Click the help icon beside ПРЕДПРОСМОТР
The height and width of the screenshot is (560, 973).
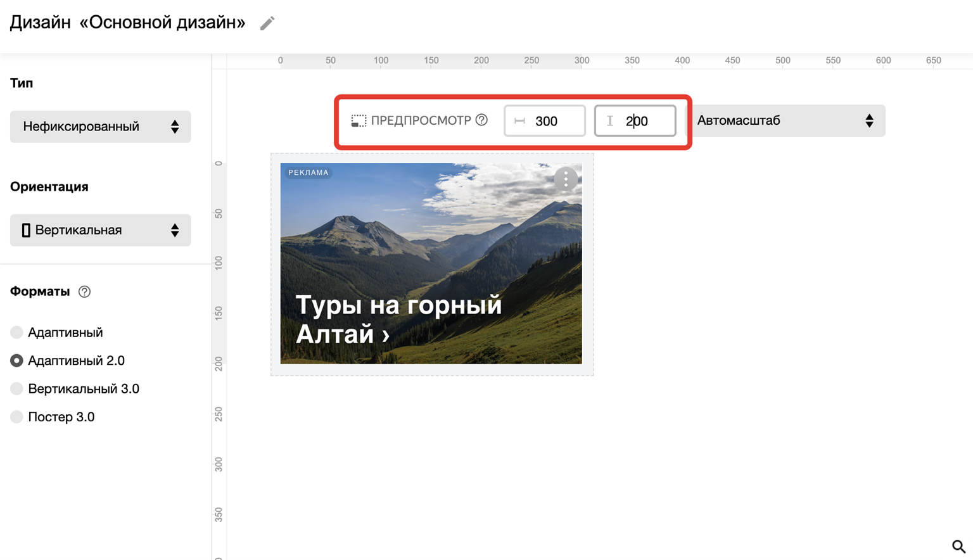click(481, 120)
